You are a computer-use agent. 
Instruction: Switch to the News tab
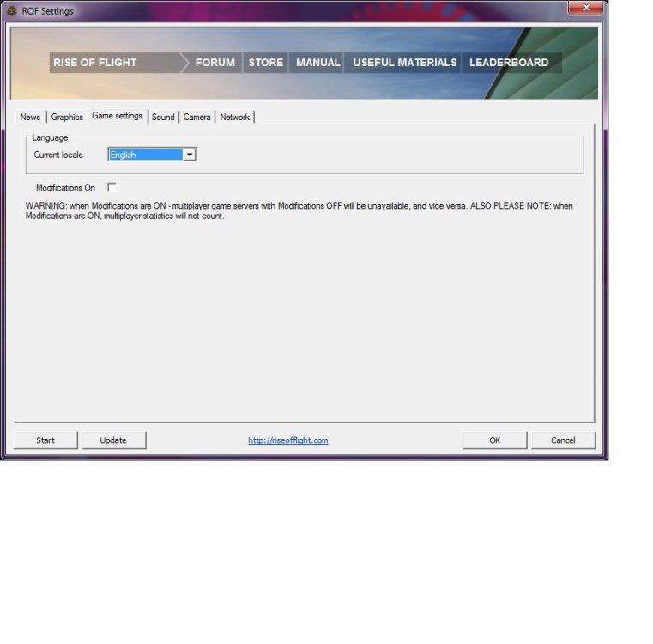point(30,117)
